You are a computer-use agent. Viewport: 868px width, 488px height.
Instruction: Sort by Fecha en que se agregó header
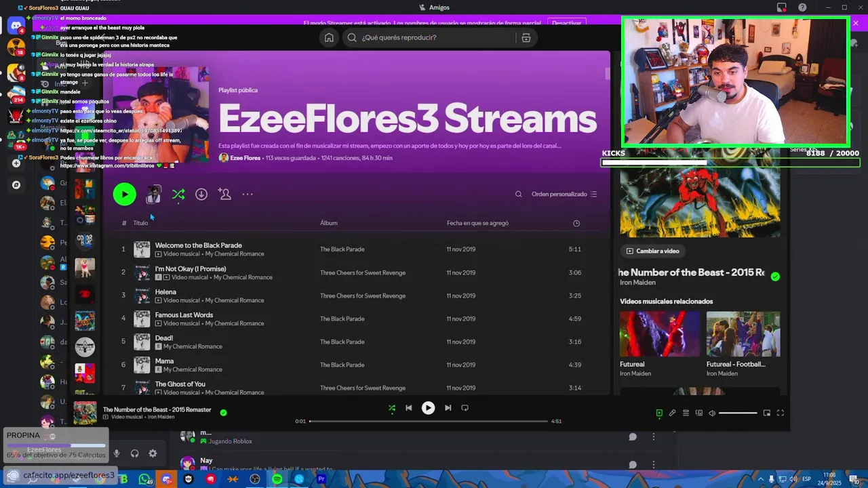tap(477, 223)
